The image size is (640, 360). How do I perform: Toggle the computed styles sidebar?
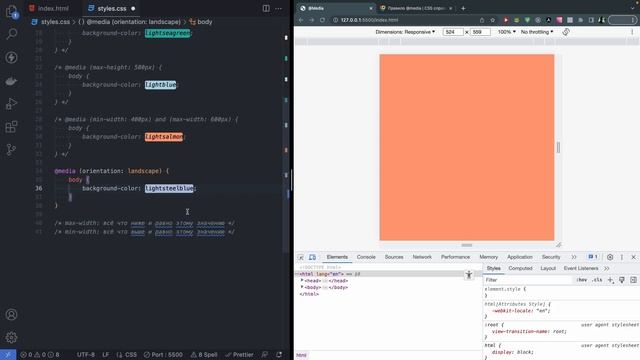click(633, 280)
